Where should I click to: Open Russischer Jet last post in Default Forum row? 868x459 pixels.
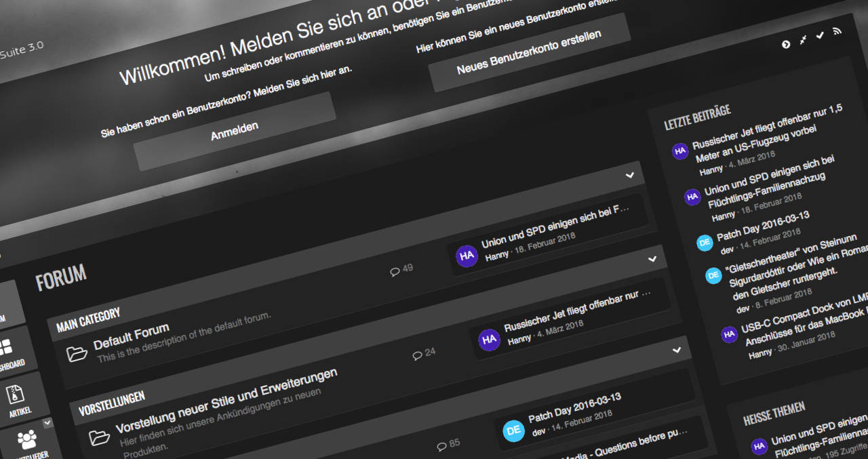point(578,310)
